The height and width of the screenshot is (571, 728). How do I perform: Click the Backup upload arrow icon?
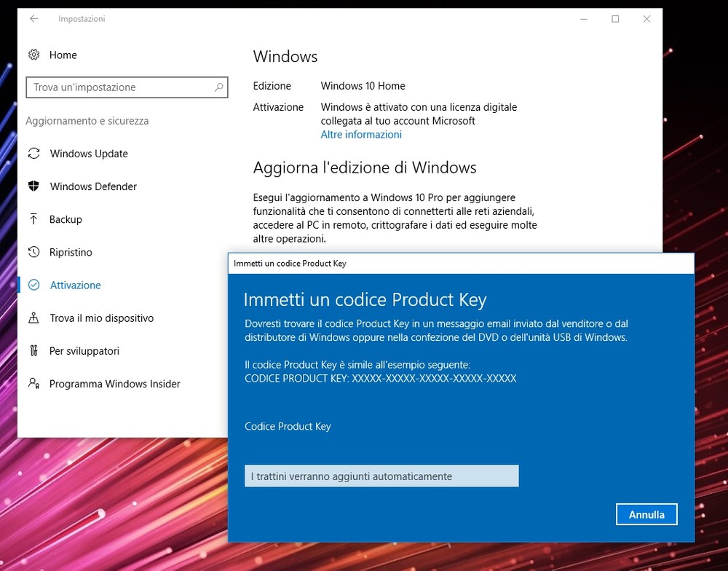tap(33, 219)
